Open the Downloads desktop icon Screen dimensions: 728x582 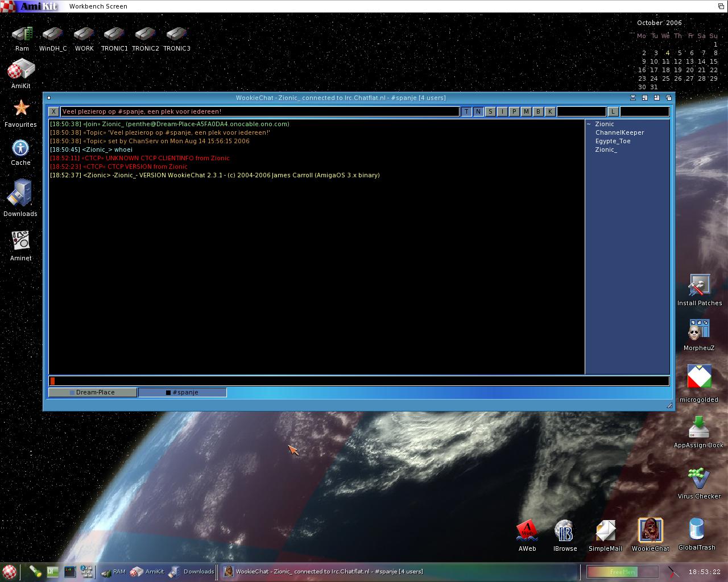[20, 198]
